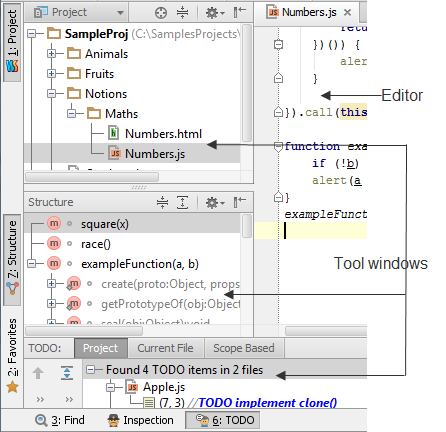Click Structure panel vertical scrollbar
446x432 pixels.
pyautogui.click(x=247, y=226)
